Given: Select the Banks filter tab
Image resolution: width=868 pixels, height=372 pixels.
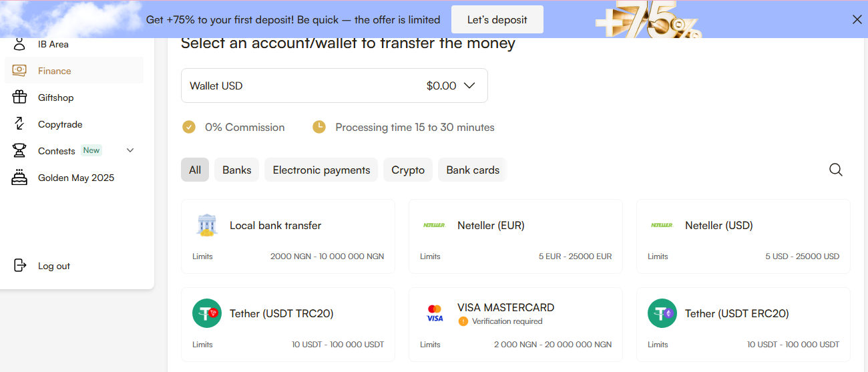Looking at the screenshot, I should 236,170.
